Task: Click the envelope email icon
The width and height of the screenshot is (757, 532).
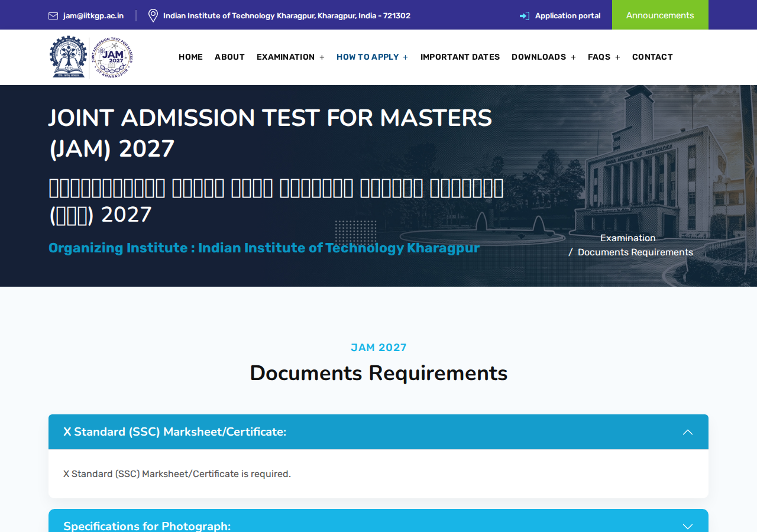Action: 53,16
